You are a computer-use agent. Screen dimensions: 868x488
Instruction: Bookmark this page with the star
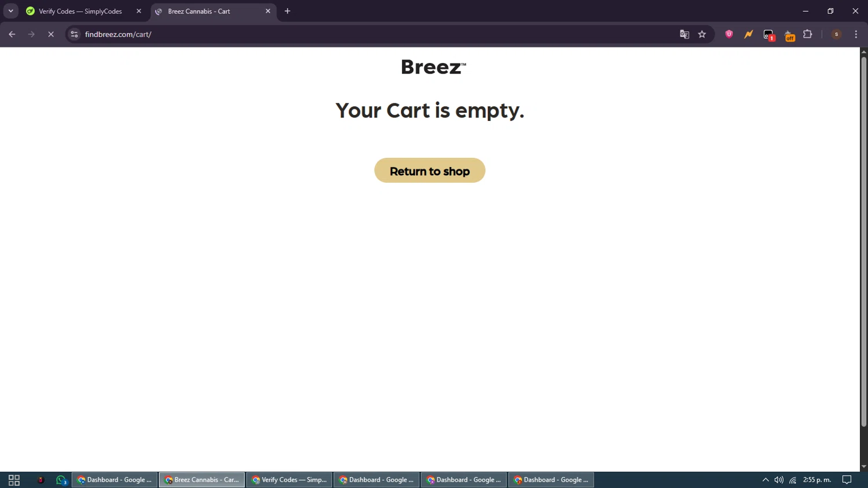point(702,34)
